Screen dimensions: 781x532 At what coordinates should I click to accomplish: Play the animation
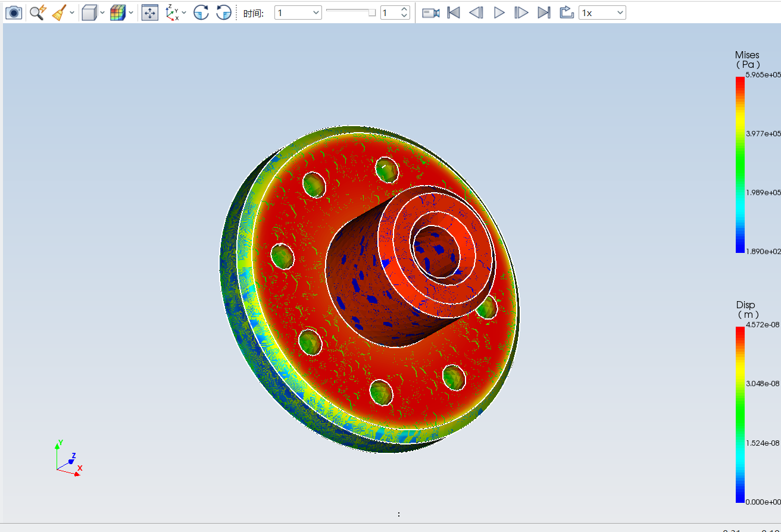499,12
